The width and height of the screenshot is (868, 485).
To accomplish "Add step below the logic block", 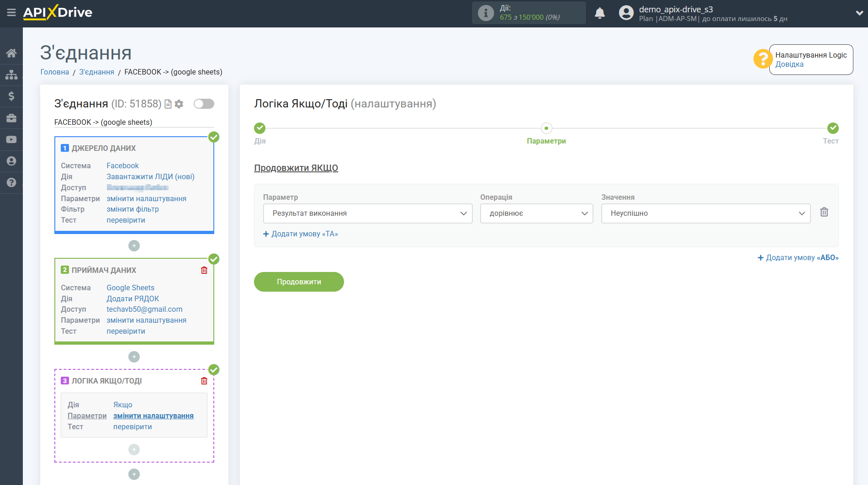I will (x=134, y=474).
